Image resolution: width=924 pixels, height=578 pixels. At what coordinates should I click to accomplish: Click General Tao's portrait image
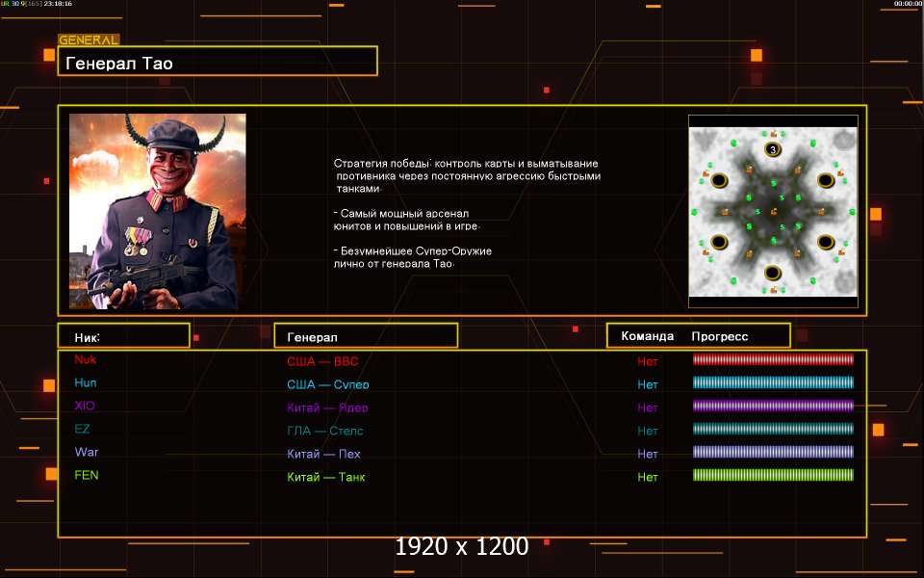pyautogui.click(x=158, y=211)
